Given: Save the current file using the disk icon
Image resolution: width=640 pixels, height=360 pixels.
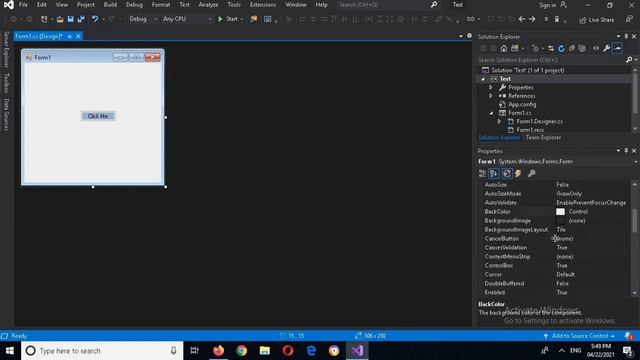Looking at the screenshot, I should point(71,19).
